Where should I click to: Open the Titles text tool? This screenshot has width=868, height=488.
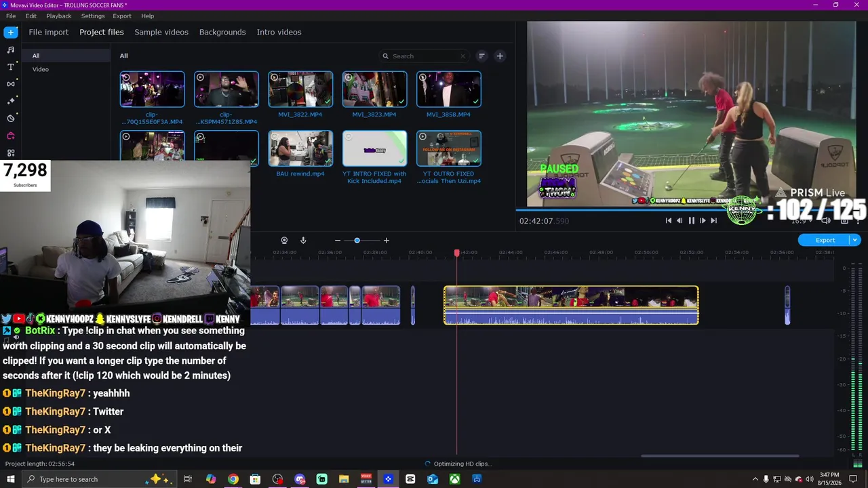click(11, 67)
